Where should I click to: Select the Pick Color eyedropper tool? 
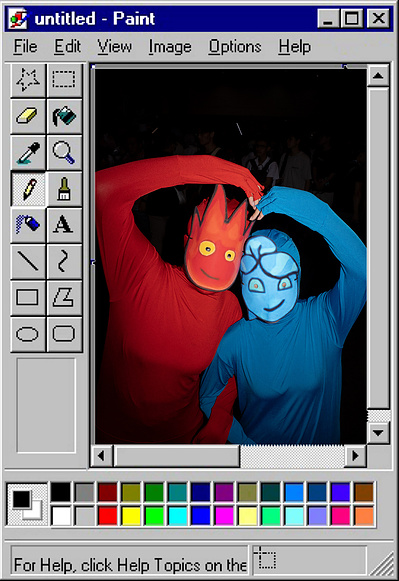coord(28,153)
